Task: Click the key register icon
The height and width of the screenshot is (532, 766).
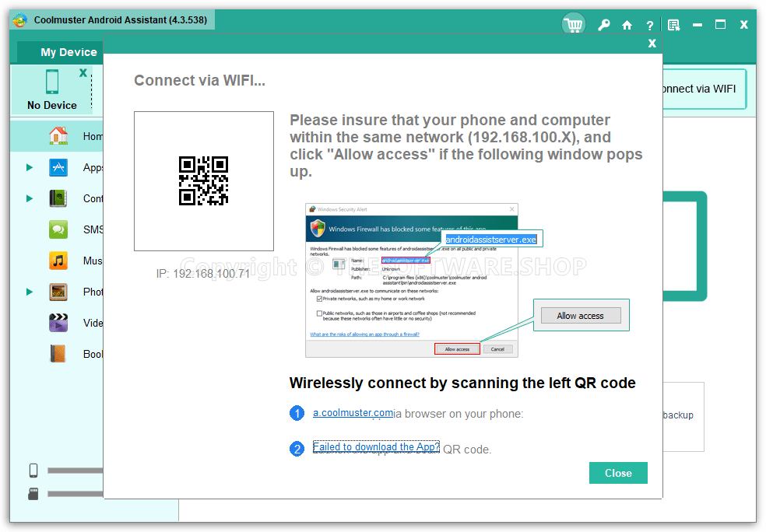Action: click(604, 25)
